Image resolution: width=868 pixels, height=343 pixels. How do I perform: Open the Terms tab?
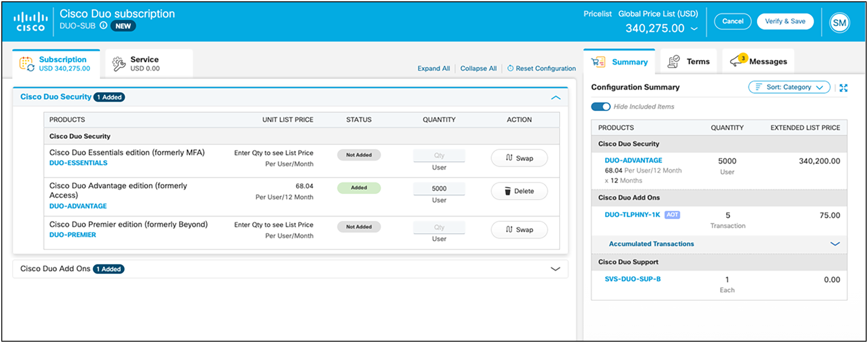click(689, 62)
